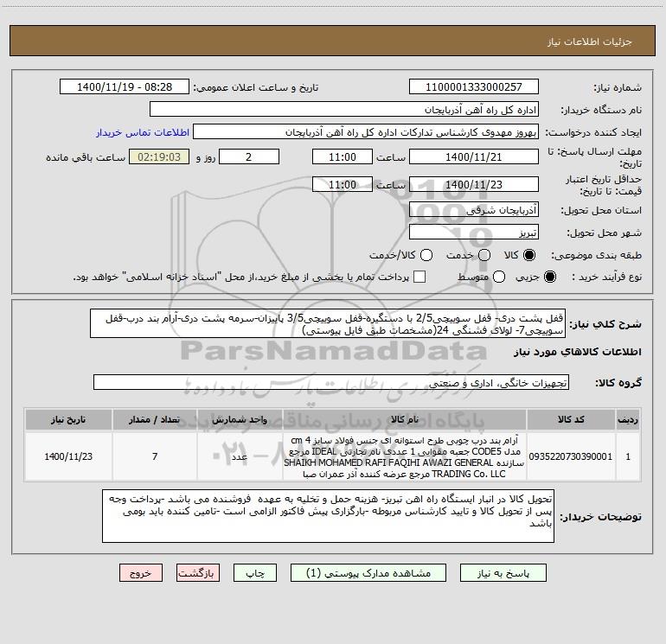Viewport: 666px width, 644px height.
Task: Click the remaining time field 02:19:03
Action: [x=159, y=156]
